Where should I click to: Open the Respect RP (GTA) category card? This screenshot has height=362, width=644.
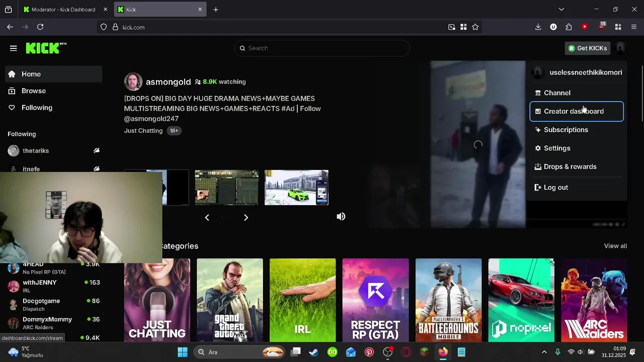[x=375, y=300]
